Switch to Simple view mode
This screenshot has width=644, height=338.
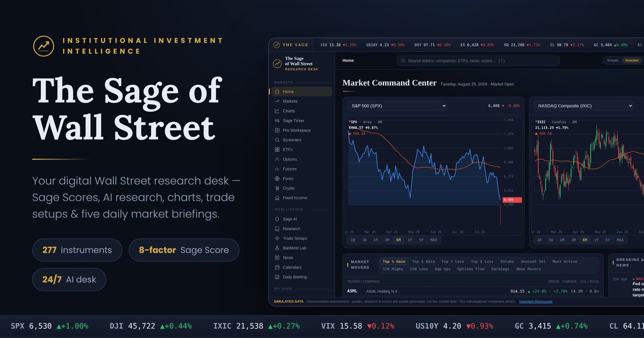[612, 60]
